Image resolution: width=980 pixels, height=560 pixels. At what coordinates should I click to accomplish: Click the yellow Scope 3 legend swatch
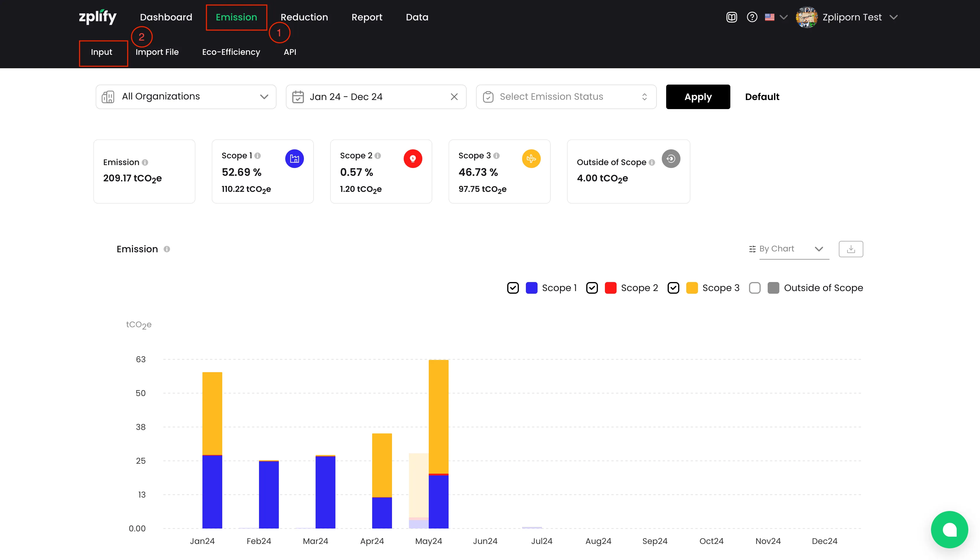coord(692,288)
